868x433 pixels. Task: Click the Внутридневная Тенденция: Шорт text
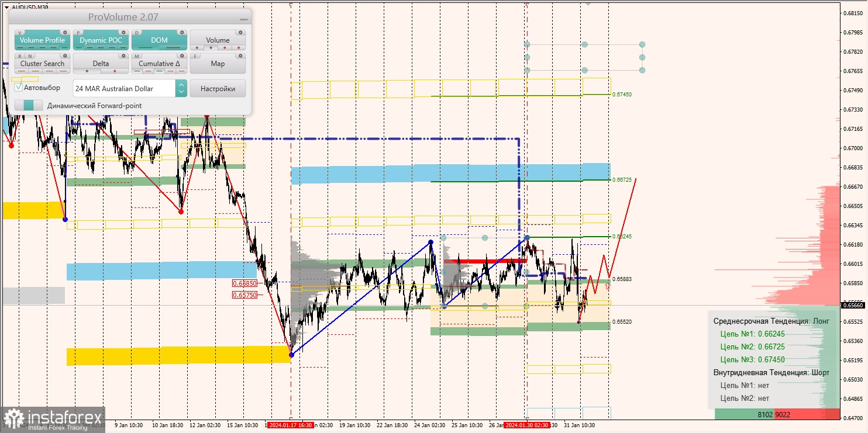coord(771,373)
